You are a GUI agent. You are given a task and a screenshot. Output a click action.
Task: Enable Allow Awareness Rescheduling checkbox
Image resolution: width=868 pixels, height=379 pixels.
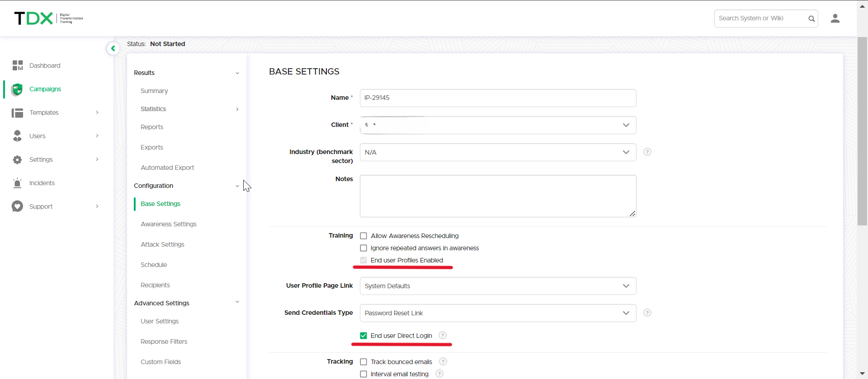363,236
